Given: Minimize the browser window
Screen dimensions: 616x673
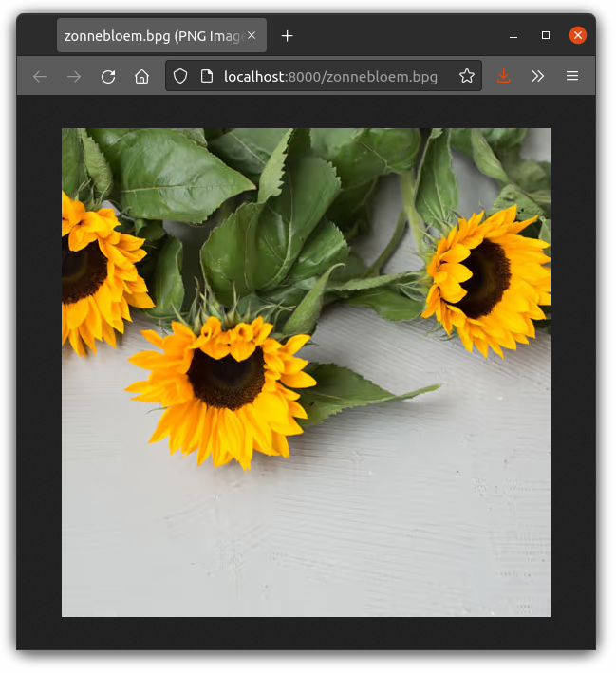Looking at the screenshot, I should (513, 36).
